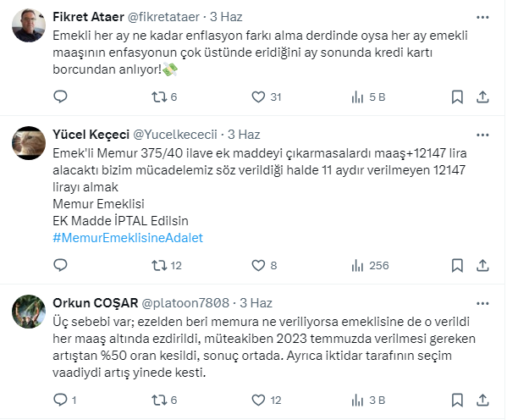The height and width of the screenshot is (420, 518).
Task: Open Orkun COŞAR's profile picture
Action: (x=29, y=311)
